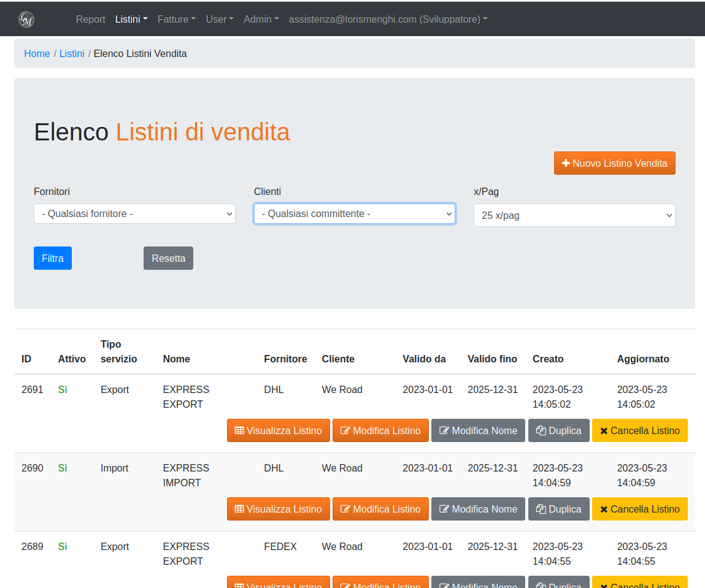Image resolution: width=705 pixels, height=588 pixels.
Task: Open the Fatture menu in navbar
Action: [x=176, y=20]
